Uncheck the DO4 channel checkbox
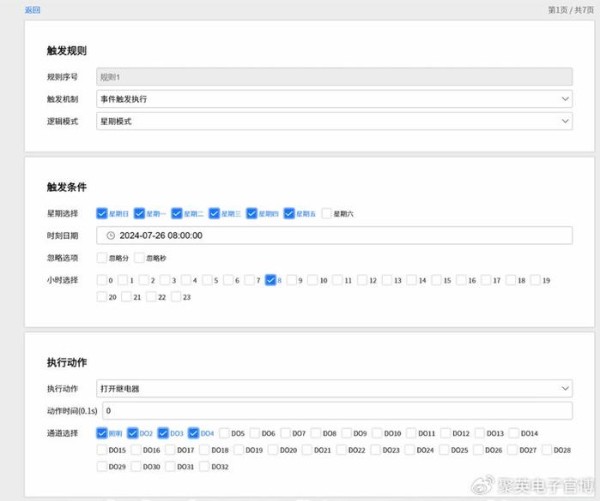This screenshot has height=501, width=600. coord(194,433)
